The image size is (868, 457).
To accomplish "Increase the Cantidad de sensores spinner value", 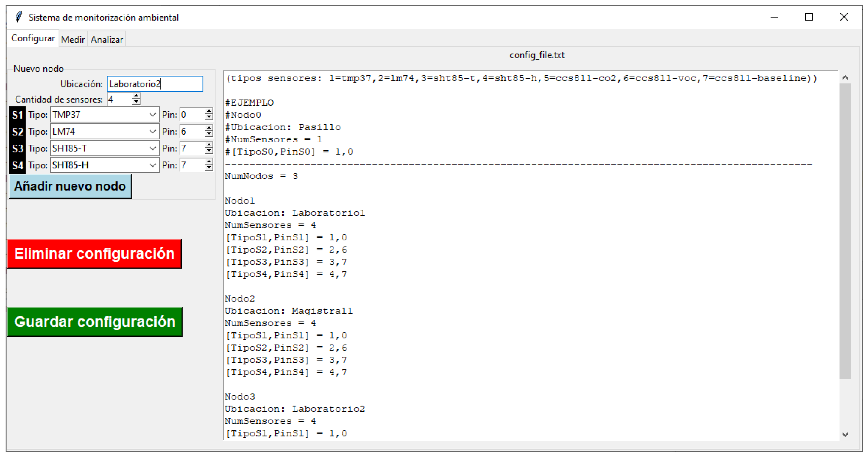I will (136, 96).
